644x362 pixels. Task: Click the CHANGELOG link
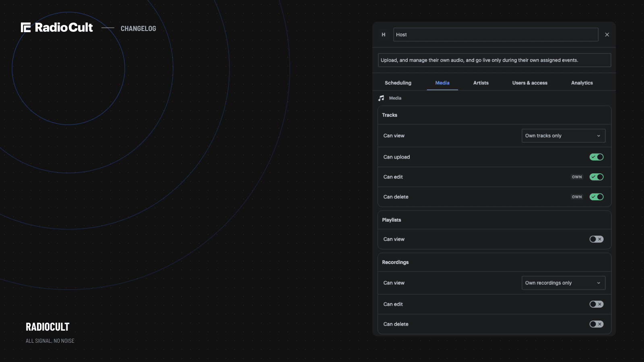tap(138, 29)
